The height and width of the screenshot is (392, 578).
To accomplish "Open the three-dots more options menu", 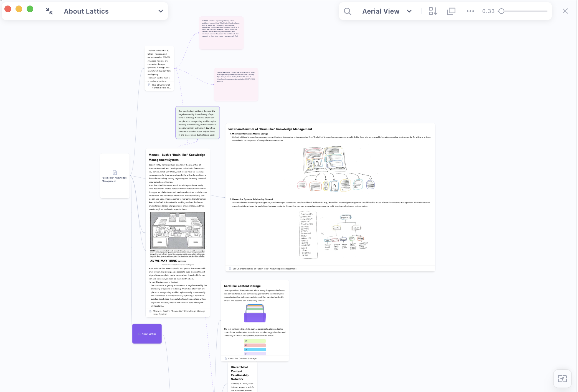I will tap(470, 11).
